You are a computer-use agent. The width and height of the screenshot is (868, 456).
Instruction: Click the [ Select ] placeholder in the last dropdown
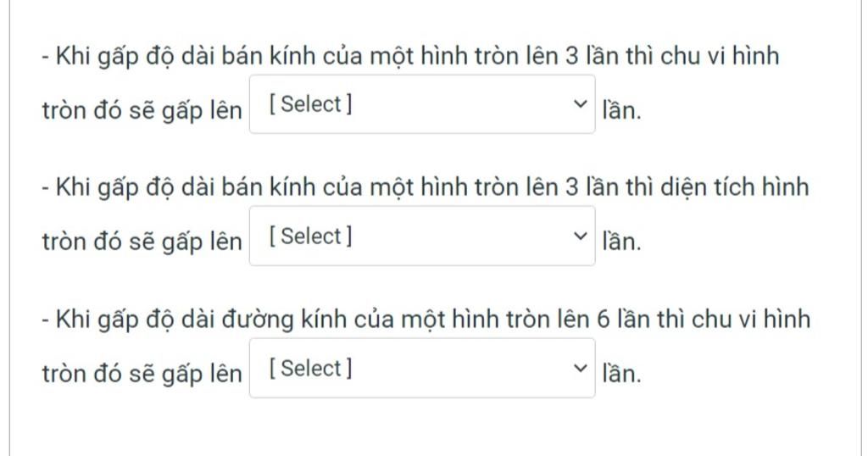coord(310,368)
